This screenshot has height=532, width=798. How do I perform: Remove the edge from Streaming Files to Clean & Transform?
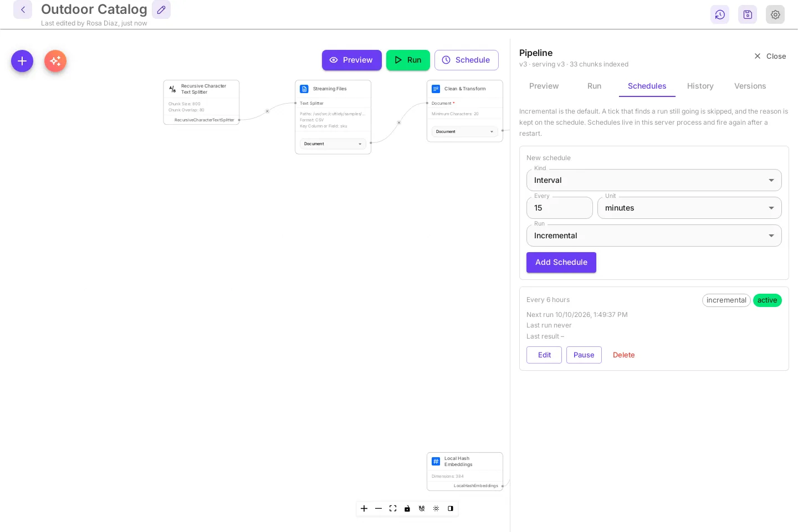399,122
